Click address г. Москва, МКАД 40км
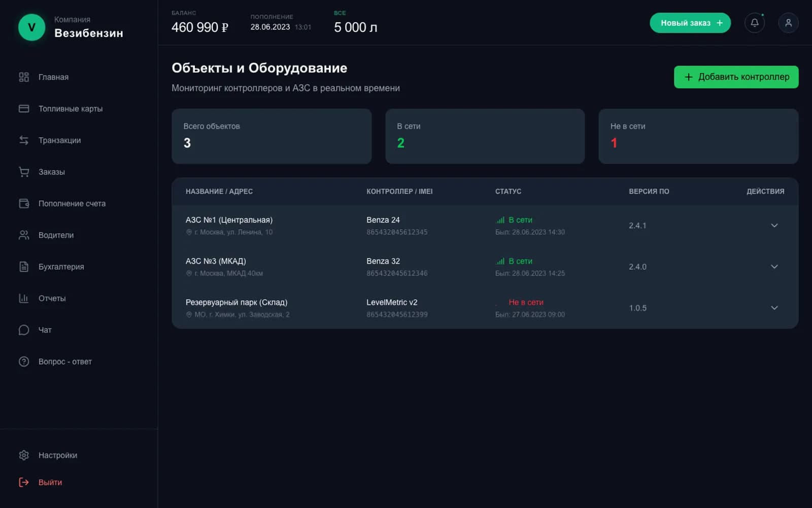 click(228, 273)
